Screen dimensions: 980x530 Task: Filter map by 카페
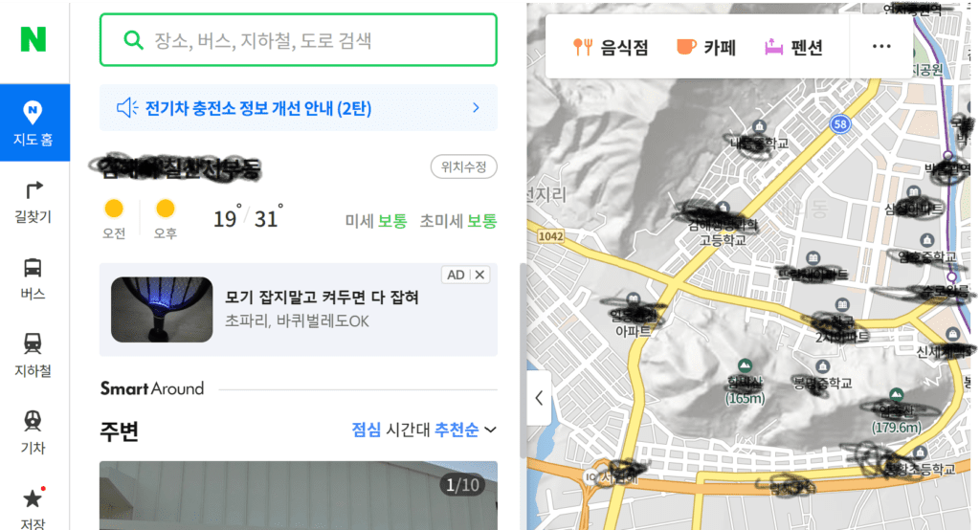(x=706, y=48)
